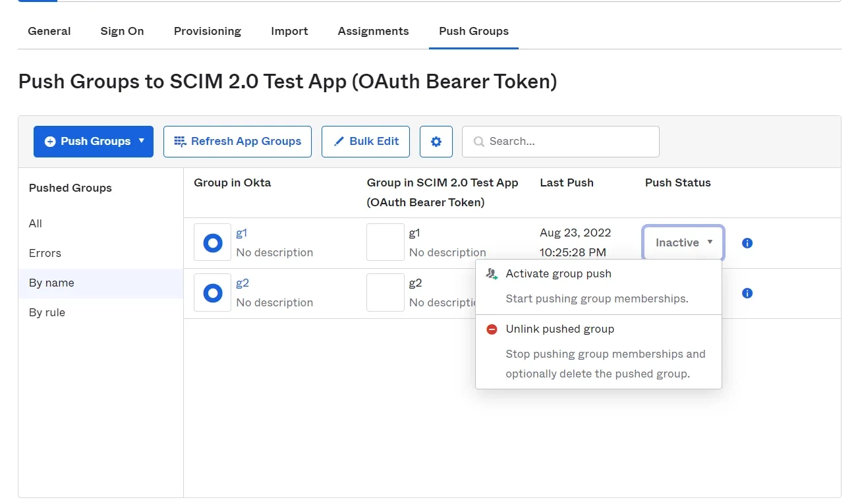Click the Last Push column header

(x=567, y=183)
